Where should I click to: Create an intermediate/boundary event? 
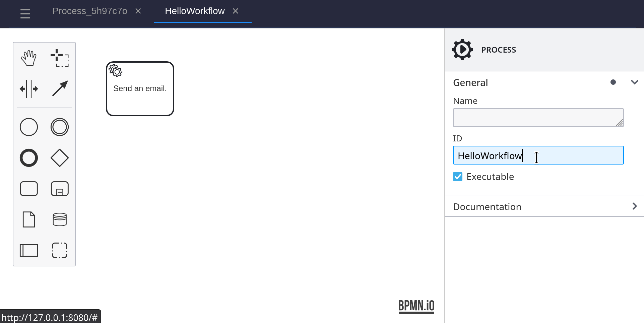[60, 127]
